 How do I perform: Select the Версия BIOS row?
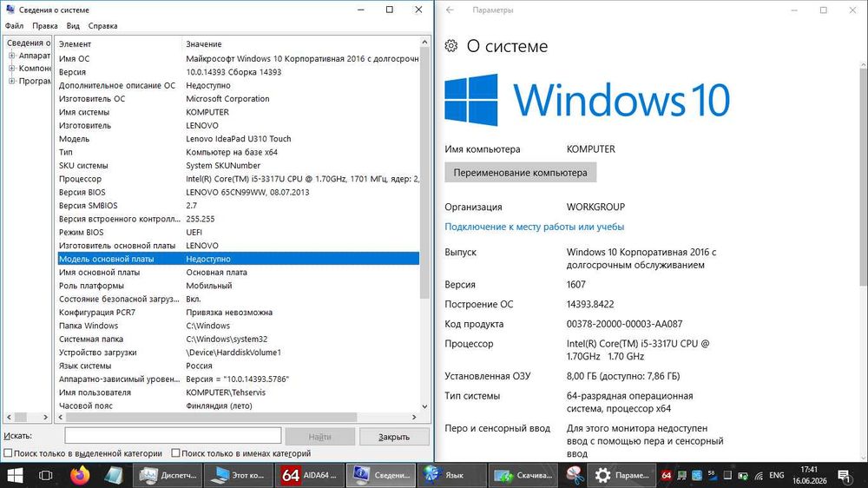point(238,192)
